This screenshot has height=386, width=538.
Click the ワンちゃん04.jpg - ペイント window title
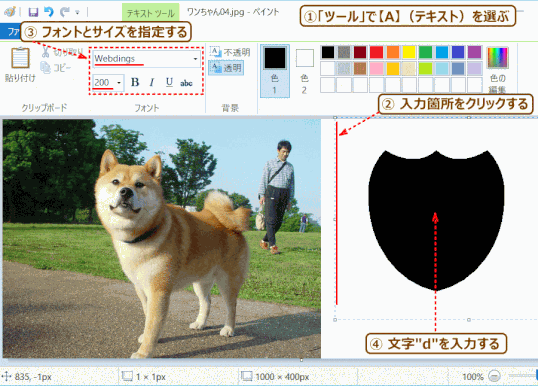point(233,12)
